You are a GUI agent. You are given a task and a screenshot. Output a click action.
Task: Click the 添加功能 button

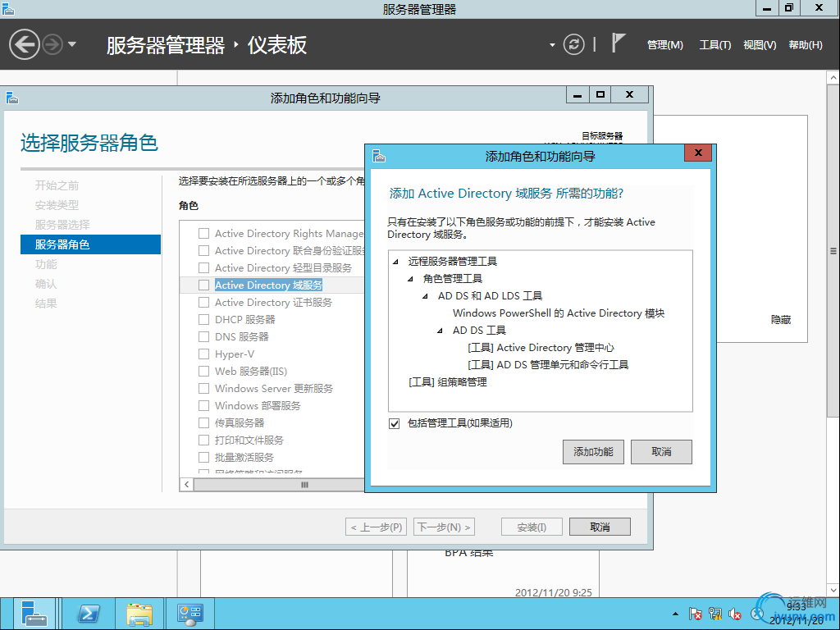tap(593, 452)
